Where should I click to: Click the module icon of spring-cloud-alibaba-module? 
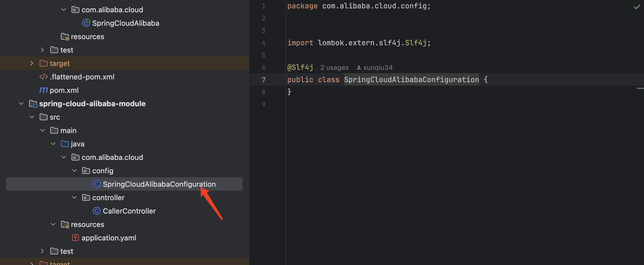click(x=33, y=103)
